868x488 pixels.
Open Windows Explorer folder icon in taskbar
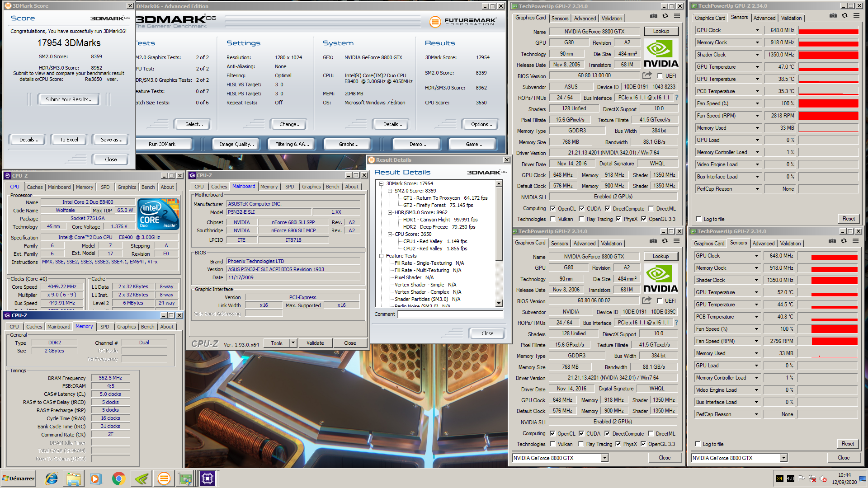pos(74,479)
